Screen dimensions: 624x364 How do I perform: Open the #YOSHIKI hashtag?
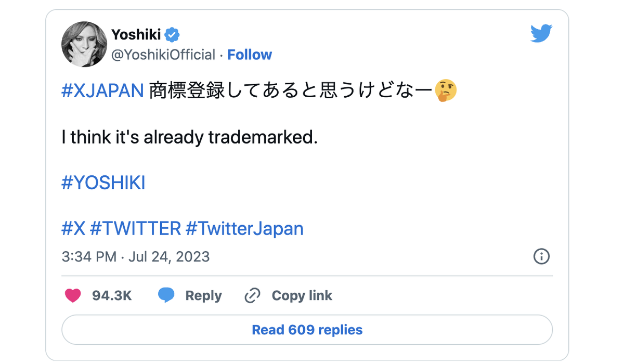point(103,183)
